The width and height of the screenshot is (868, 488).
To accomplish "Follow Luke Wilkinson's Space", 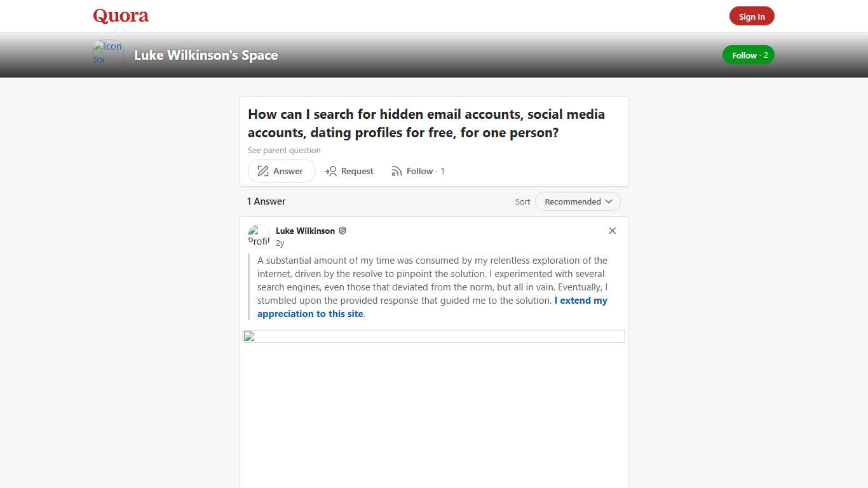I will (x=748, y=55).
